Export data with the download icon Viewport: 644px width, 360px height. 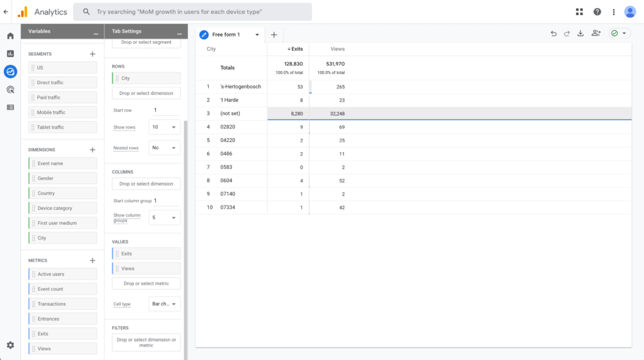580,34
